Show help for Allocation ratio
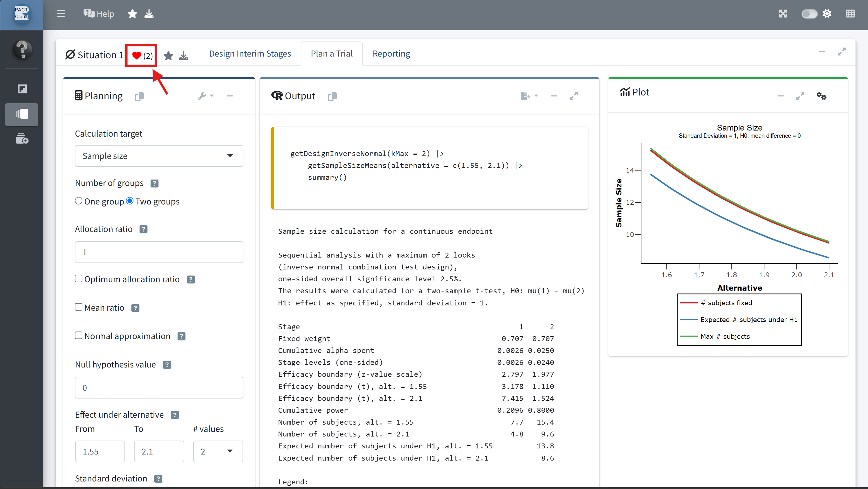 144,230
